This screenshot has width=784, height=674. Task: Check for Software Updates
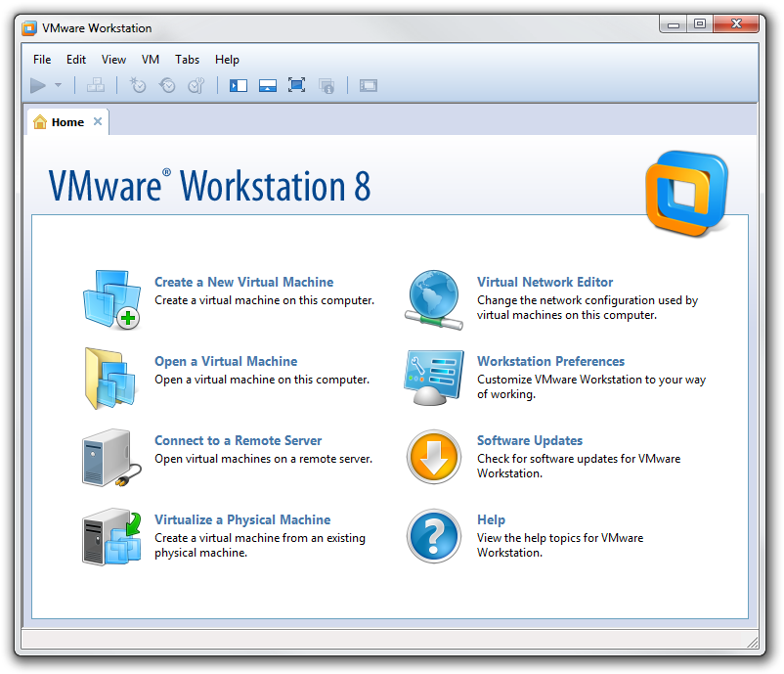[x=530, y=440]
